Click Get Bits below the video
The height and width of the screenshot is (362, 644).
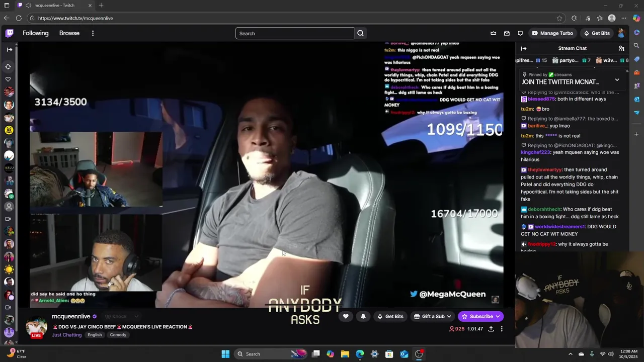390,316
